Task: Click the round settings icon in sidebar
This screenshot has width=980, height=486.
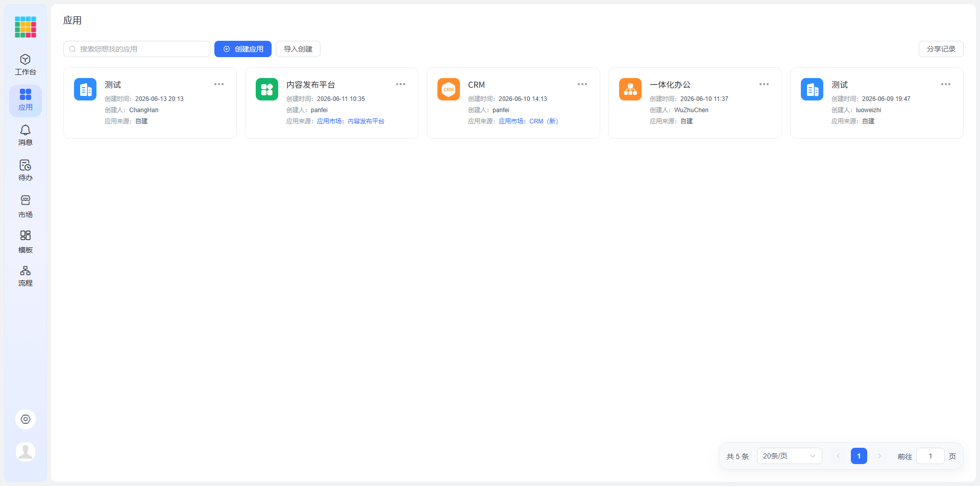Action: [26, 419]
